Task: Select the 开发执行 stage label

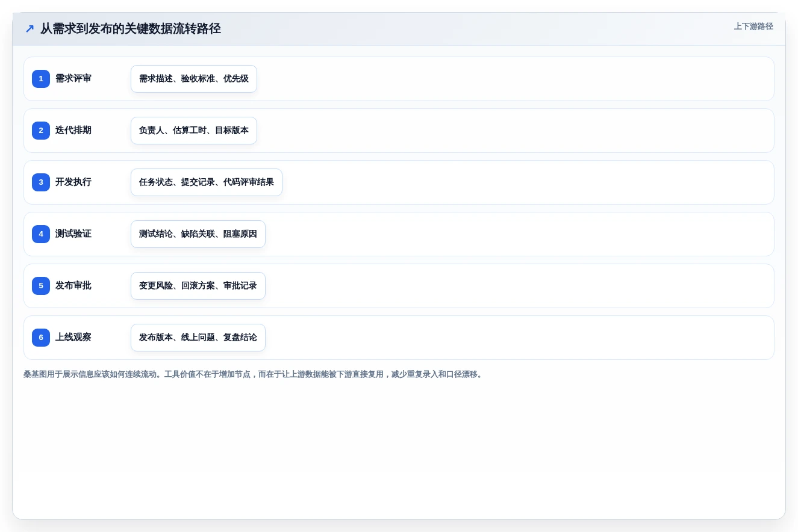Action: (x=73, y=182)
